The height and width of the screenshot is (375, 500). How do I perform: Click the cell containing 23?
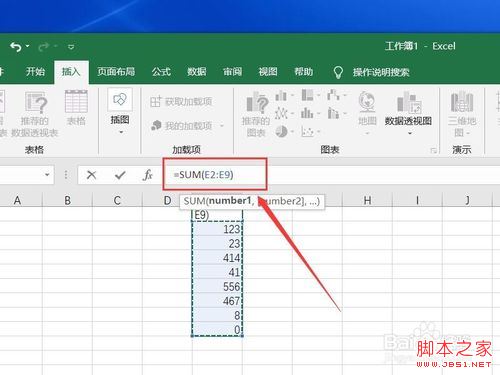217,243
